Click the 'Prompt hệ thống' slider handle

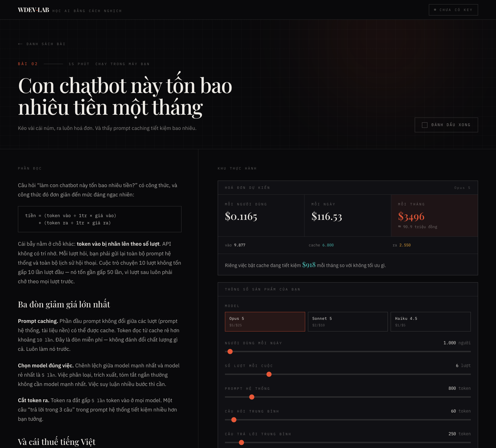click(x=252, y=397)
